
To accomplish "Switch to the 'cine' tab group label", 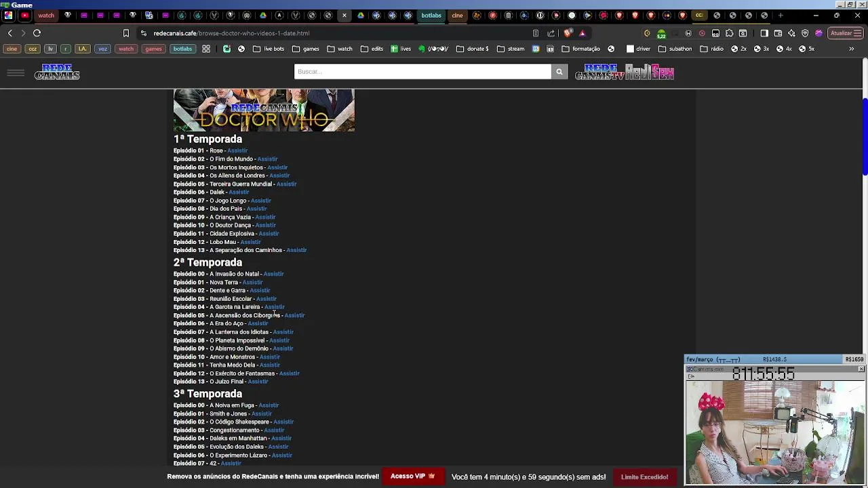I will tap(457, 15).
